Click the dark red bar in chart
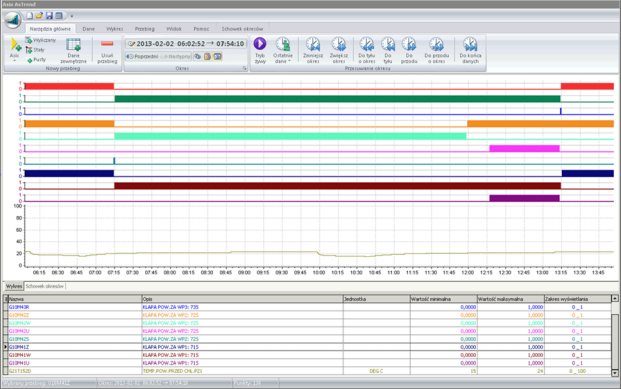Image resolution: width=621 pixels, height=389 pixels. click(337, 185)
